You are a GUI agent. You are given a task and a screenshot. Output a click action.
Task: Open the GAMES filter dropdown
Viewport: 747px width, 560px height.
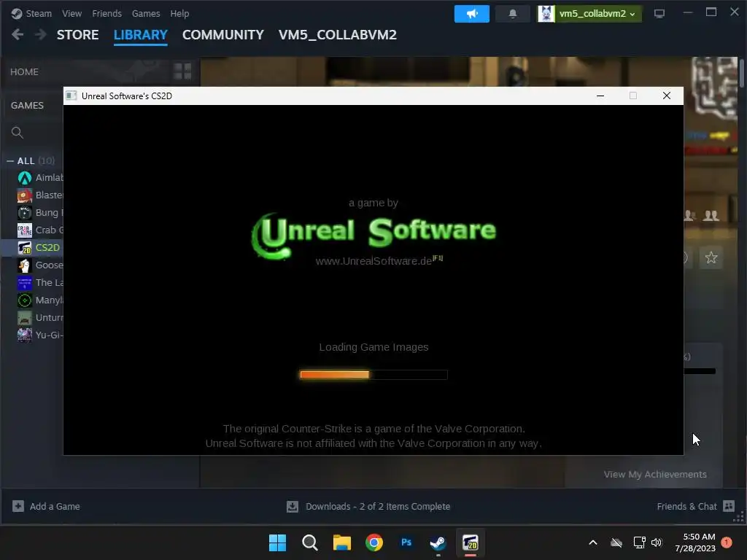point(27,105)
